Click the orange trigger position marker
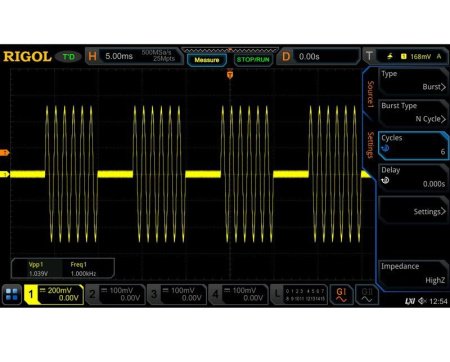Screen dimensions: 450x362 [x=230, y=74]
